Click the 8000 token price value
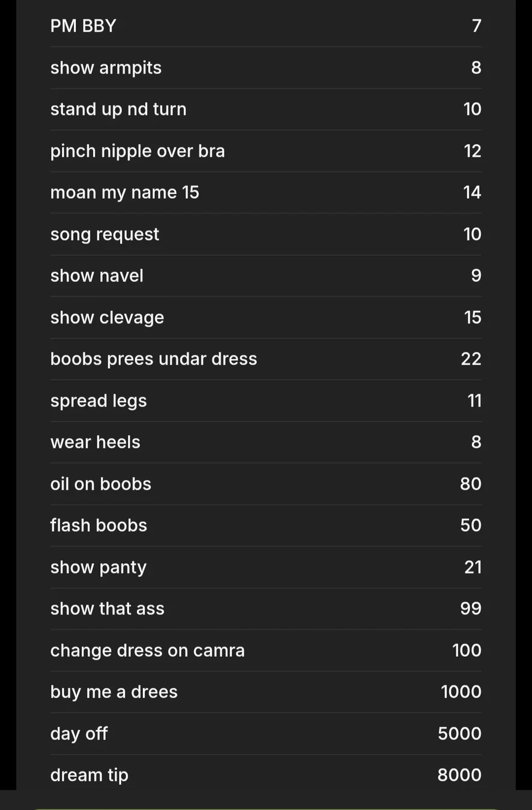 tap(459, 775)
